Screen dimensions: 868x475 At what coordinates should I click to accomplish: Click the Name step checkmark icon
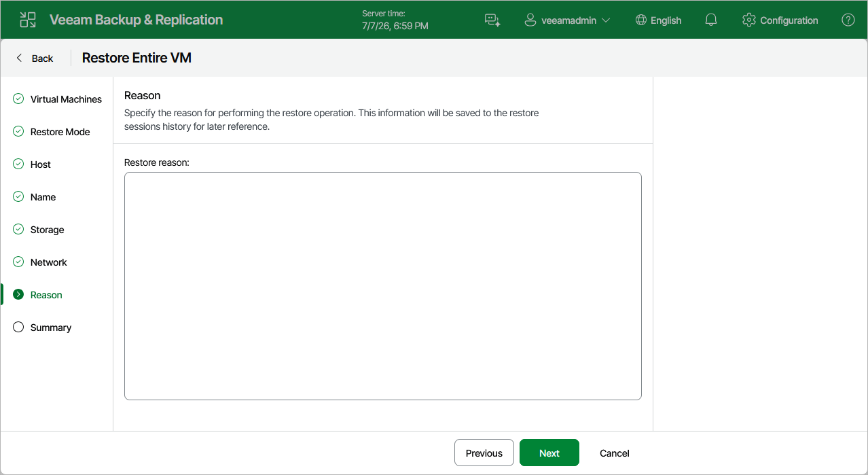point(18,196)
